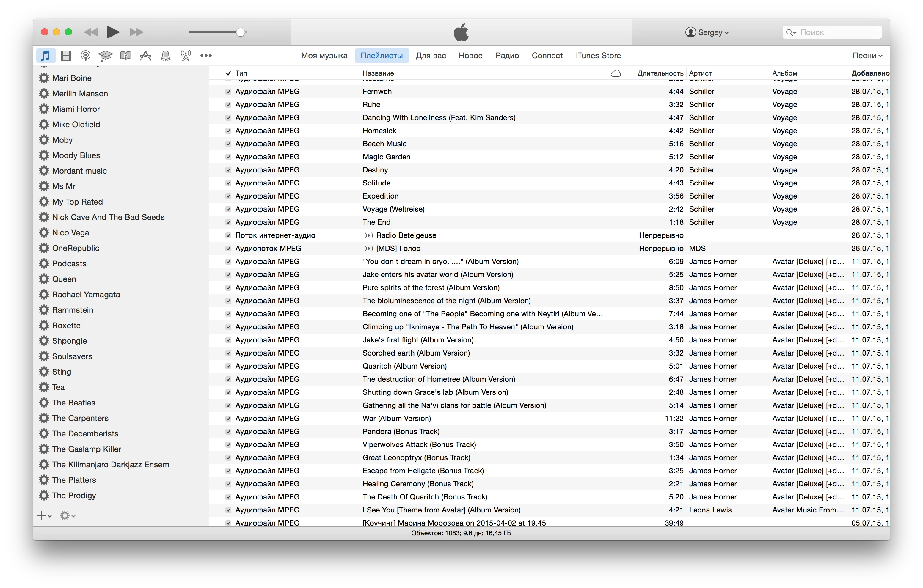Click the Play button

coord(113,32)
